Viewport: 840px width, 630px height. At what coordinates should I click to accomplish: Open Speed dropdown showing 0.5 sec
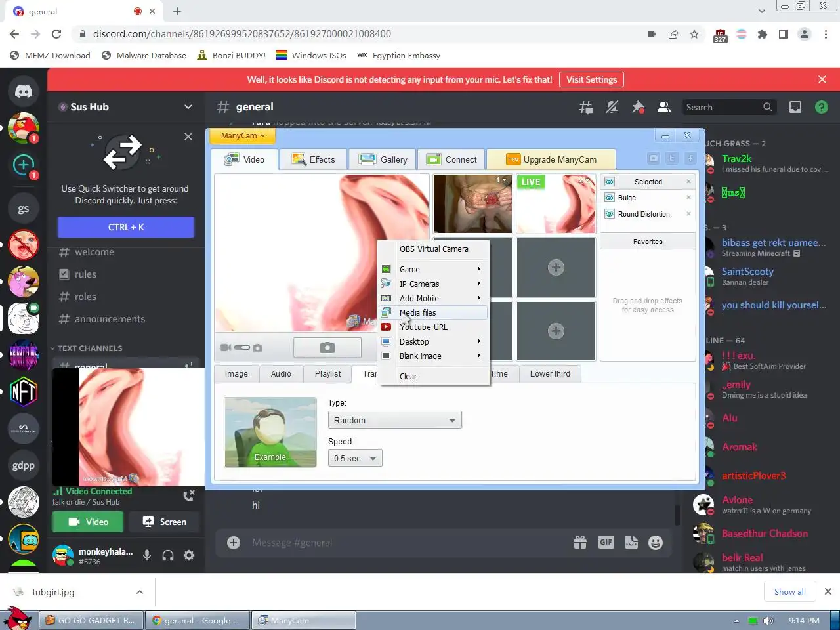coord(355,458)
